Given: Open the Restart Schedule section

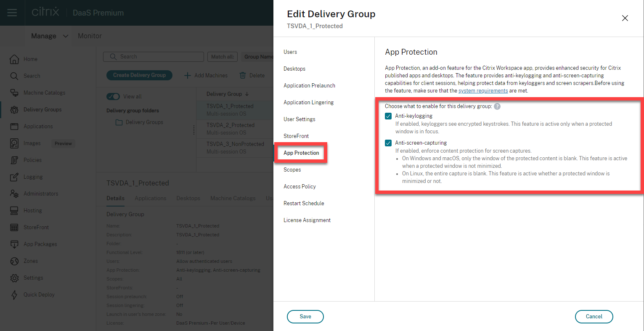Looking at the screenshot, I should pos(304,203).
